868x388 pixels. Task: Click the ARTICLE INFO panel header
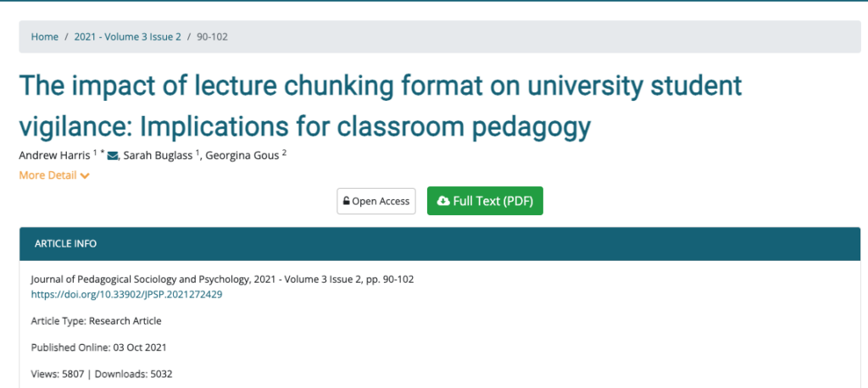65,243
